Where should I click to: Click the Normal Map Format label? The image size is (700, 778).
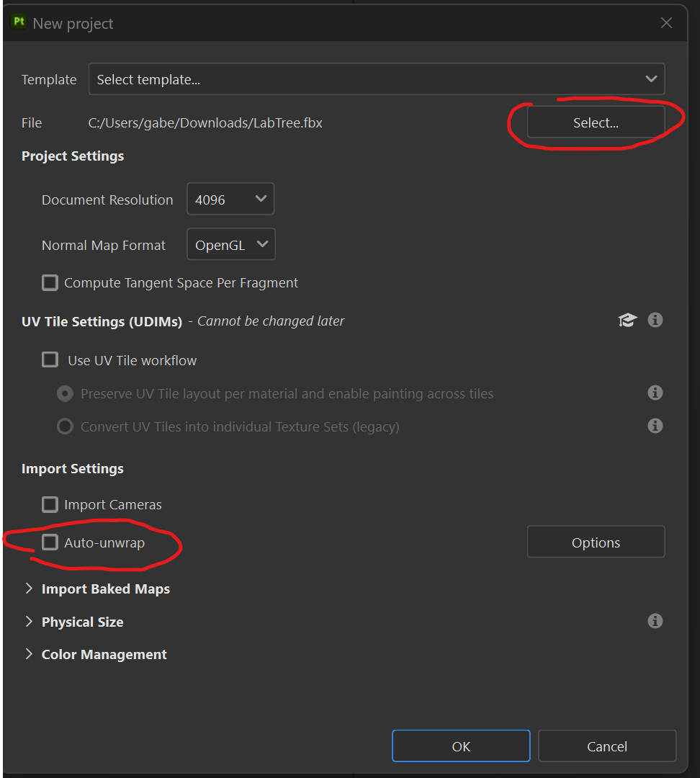tap(104, 245)
